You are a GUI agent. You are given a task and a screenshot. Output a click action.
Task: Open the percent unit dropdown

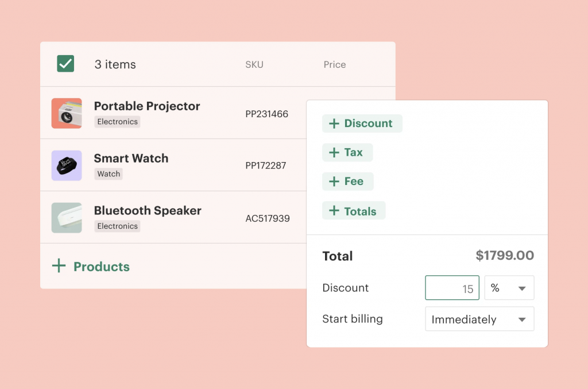509,288
